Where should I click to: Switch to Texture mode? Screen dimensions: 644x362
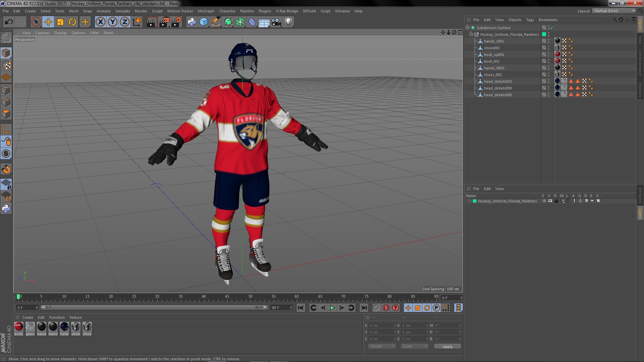(6, 65)
